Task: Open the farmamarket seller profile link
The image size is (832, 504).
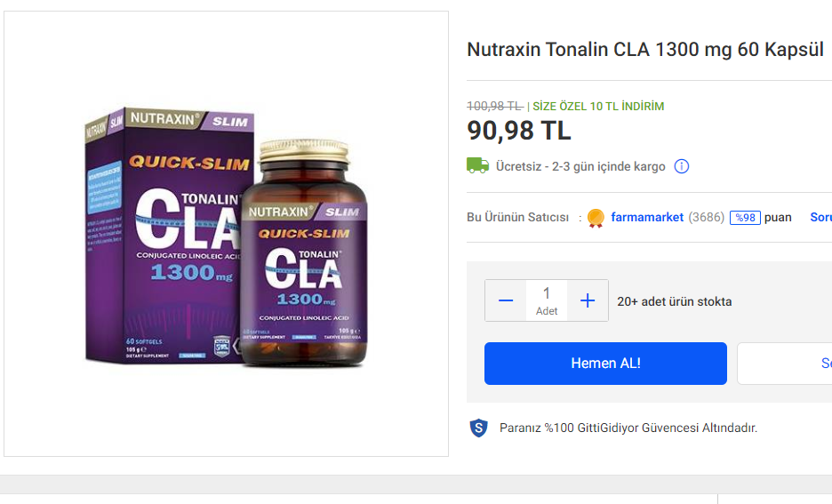Action: pos(647,218)
